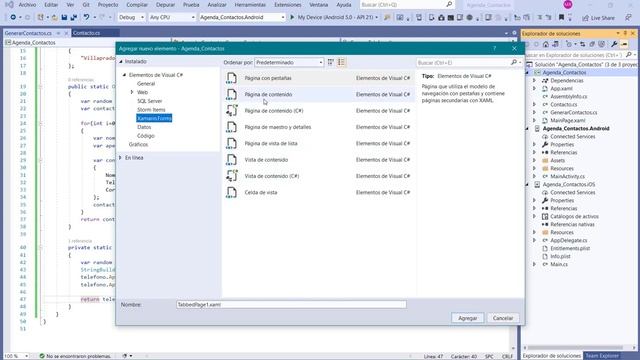This screenshot has height=360, width=640.
Task: Click the Save All toolbar icon
Action: point(73,18)
